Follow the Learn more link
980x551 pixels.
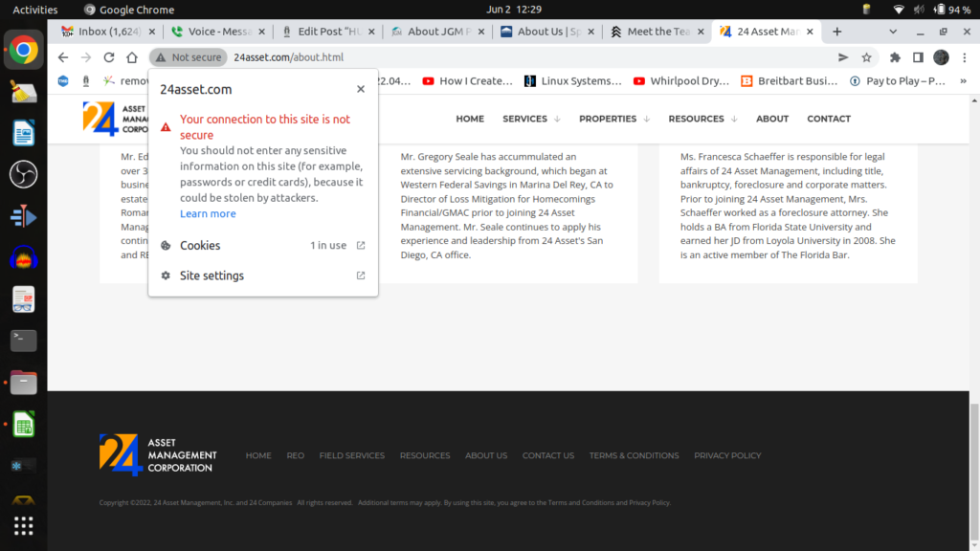[x=208, y=213]
